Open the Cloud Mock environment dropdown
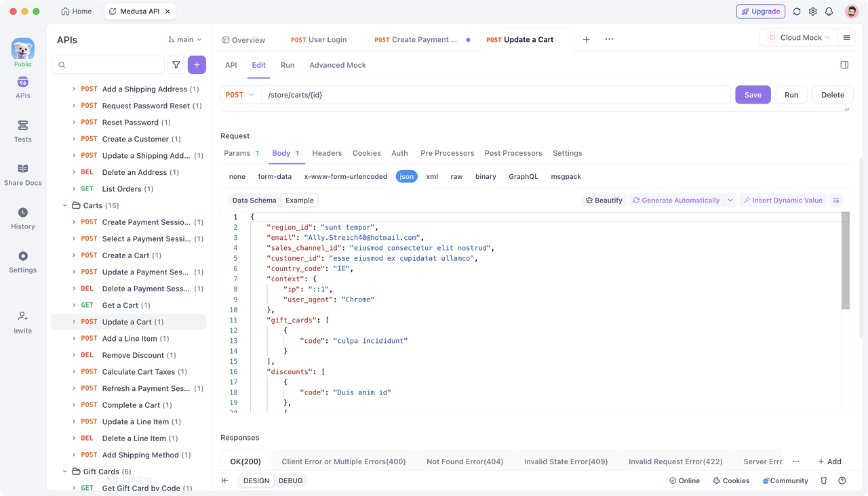The width and height of the screenshot is (868, 496). [x=799, y=38]
